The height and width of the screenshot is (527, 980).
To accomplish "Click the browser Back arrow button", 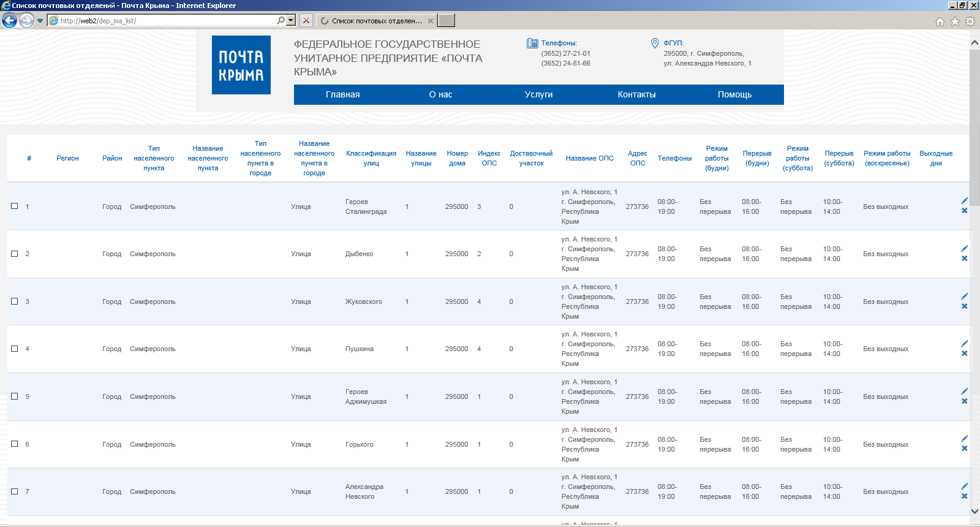I will (x=9, y=20).
